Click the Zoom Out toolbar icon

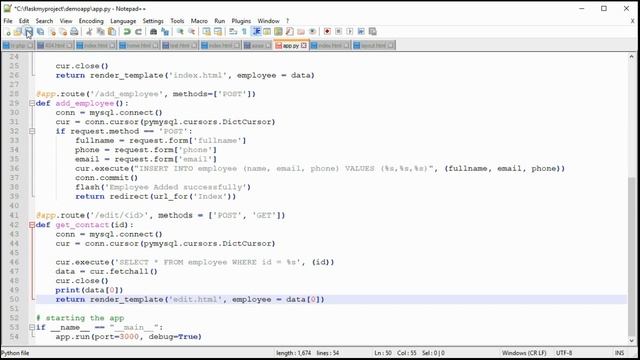[191, 32]
